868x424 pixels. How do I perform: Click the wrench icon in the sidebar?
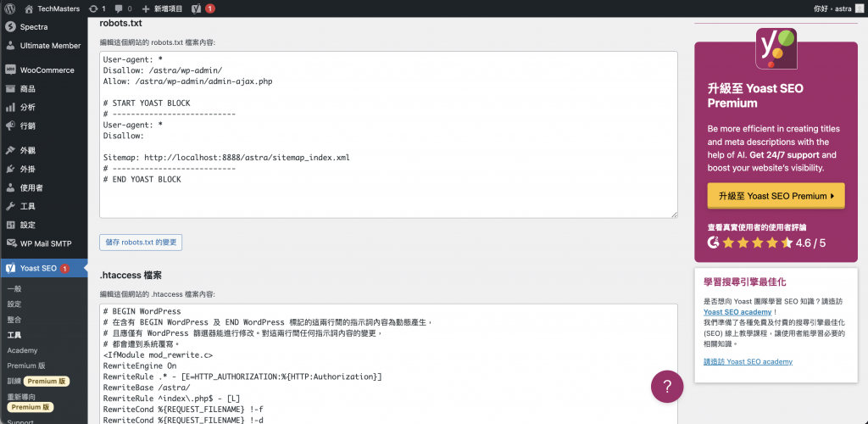pos(10,206)
